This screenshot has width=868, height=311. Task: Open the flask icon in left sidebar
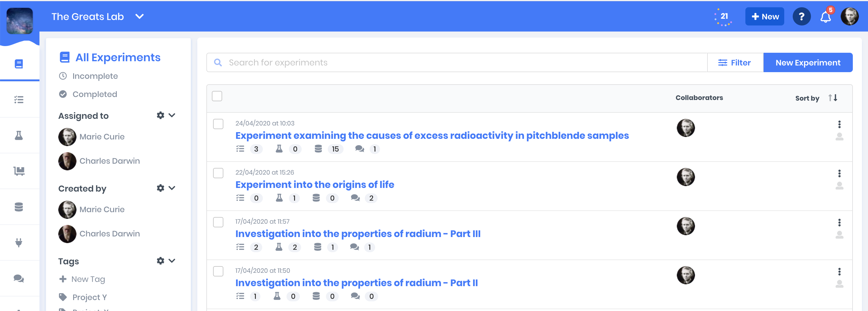19,135
